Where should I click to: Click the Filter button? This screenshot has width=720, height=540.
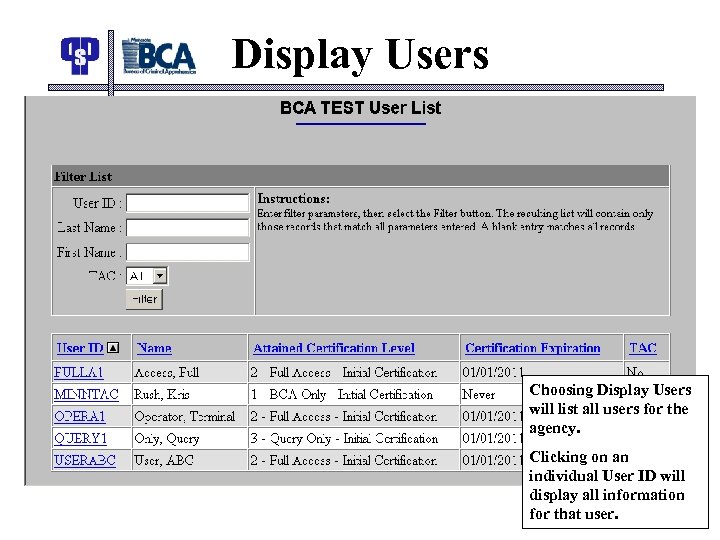click(x=144, y=299)
